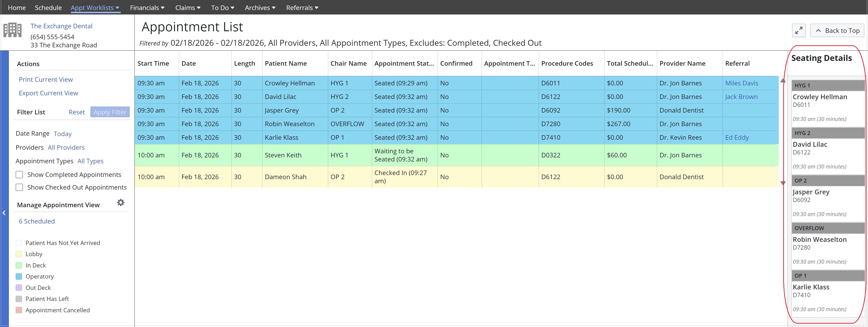Enable Show Checked Out Appointments checkbox
The height and width of the screenshot is (327, 868).
(x=19, y=187)
